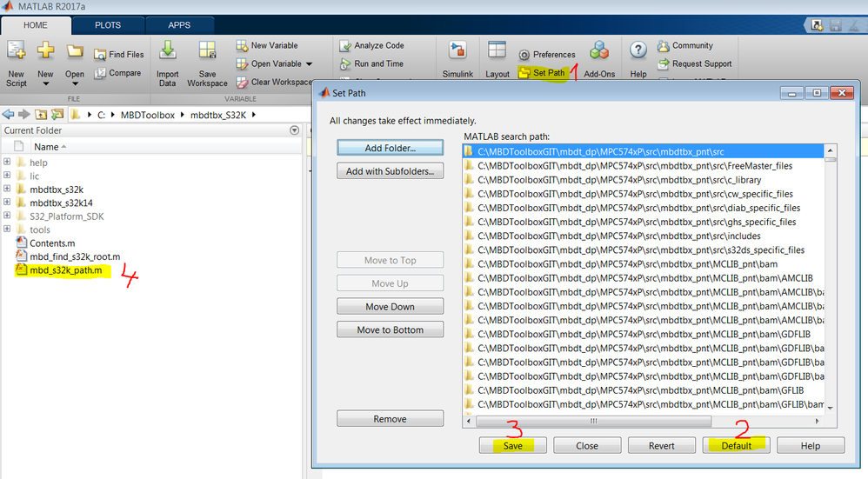Click Move to Bottom button
The image size is (868, 479).
tap(391, 329)
